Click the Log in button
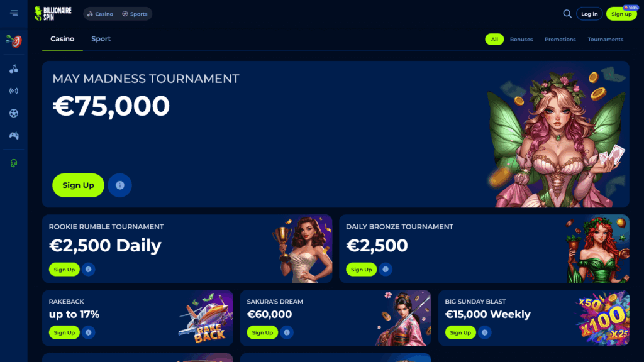The image size is (644, 362). pyautogui.click(x=589, y=14)
